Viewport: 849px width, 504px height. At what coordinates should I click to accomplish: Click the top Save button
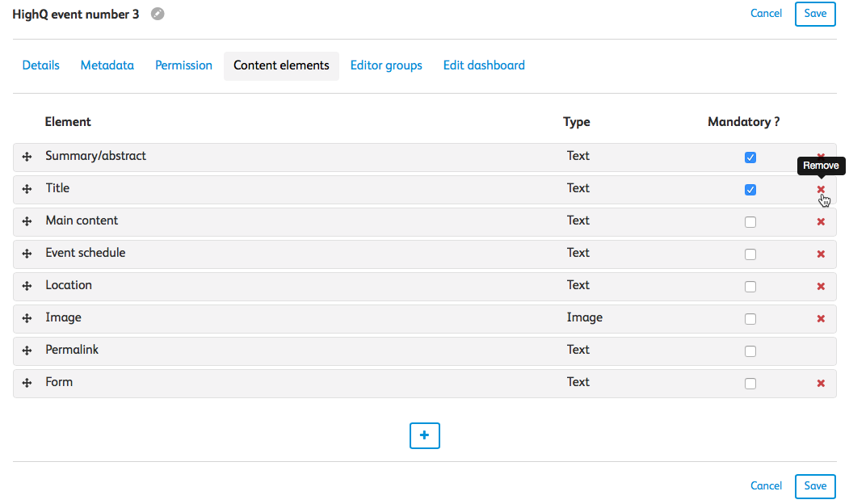pyautogui.click(x=815, y=14)
